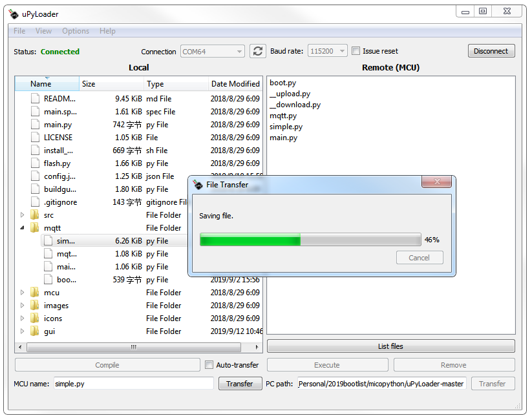Click the mcu folder icon
The width and height of the screenshot is (532, 418).
(35, 292)
